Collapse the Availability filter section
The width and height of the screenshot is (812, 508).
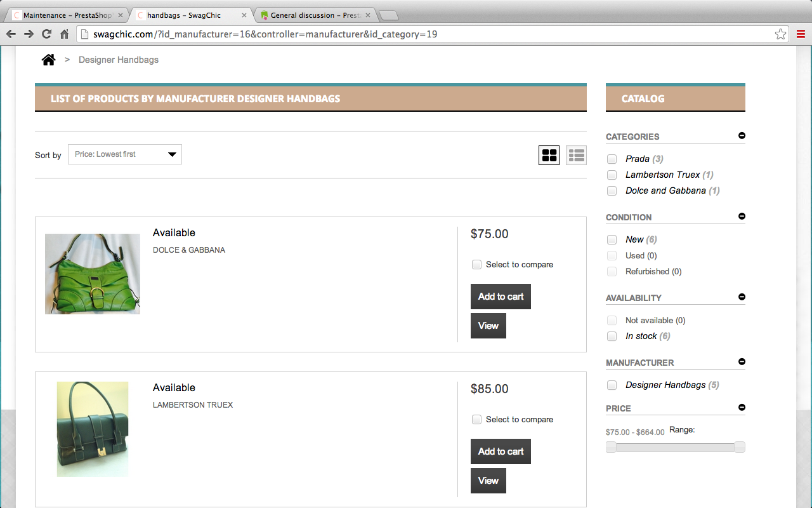742,297
